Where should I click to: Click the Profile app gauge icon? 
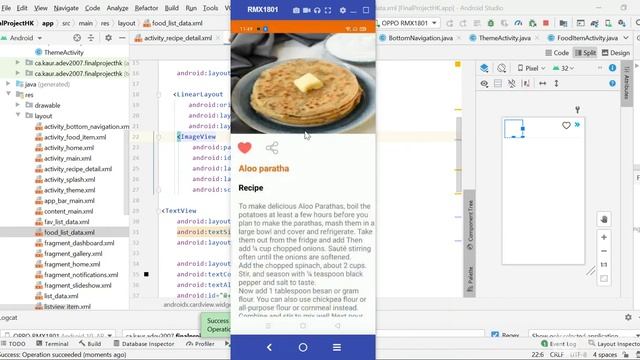point(518,23)
